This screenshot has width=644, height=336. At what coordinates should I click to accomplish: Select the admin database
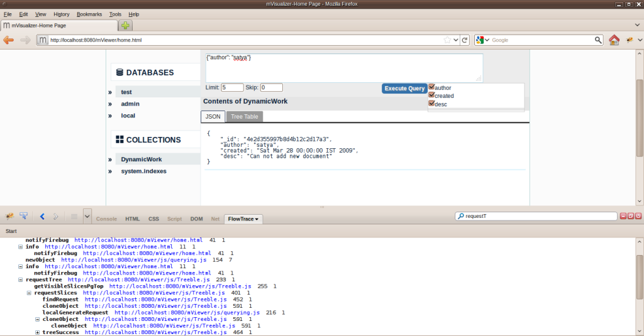coord(130,104)
